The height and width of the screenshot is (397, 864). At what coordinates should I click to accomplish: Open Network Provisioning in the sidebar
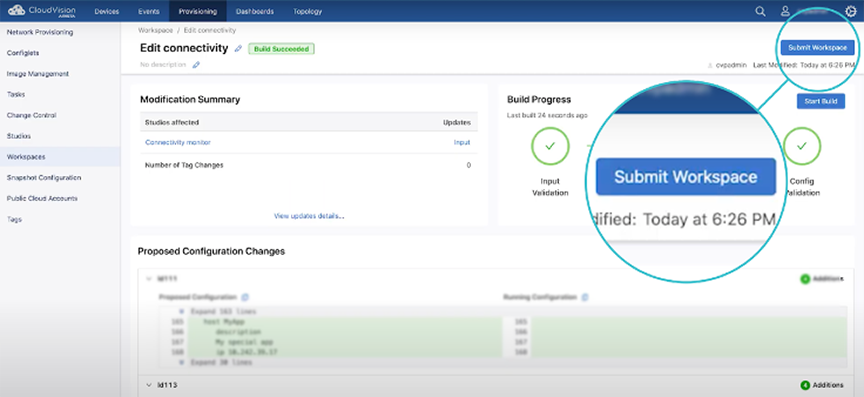(x=40, y=32)
